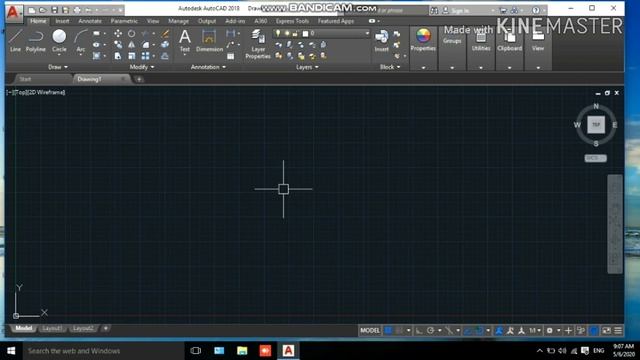Expand the Properties panel arrow
640x360 pixels.
[423, 68]
